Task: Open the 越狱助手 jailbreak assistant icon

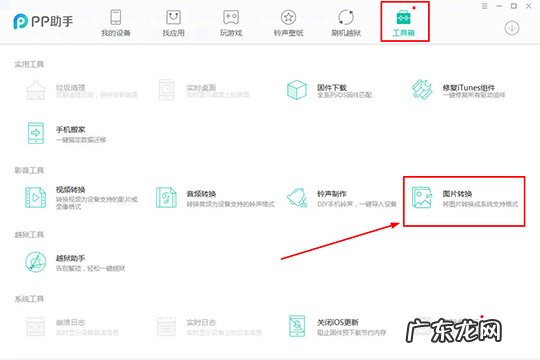Action: (x=35, y=262)
